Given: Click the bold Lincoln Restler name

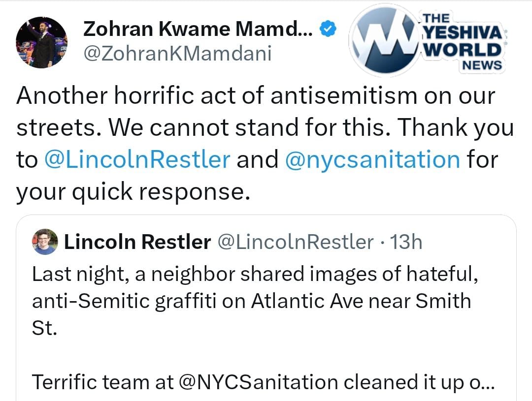Looking at the screenshot, I should coord(137,242).
